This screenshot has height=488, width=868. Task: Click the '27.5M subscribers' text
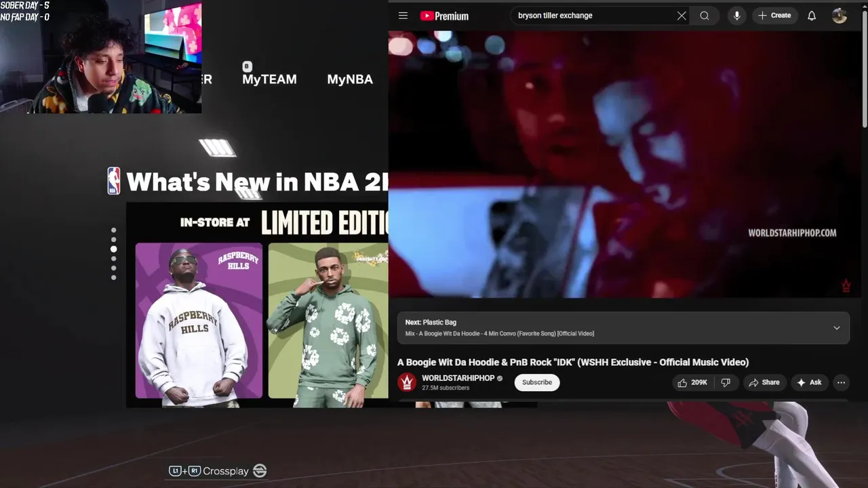446,388
